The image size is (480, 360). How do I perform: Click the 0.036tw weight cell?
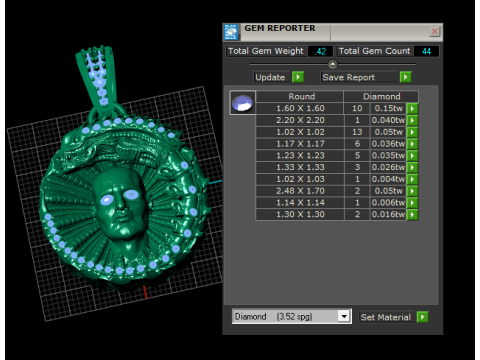[x=388, y=144]
